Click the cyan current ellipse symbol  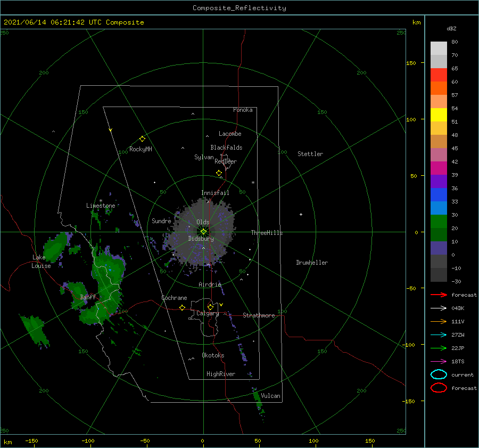click(439, 374)
